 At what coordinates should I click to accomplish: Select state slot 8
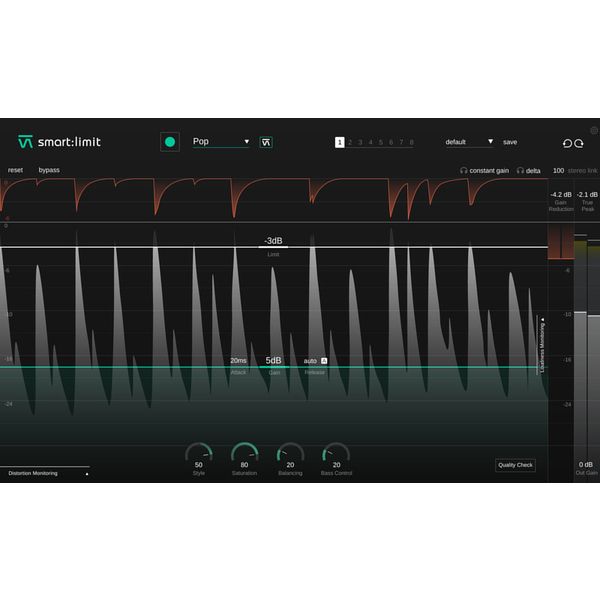tap(412, 142)
